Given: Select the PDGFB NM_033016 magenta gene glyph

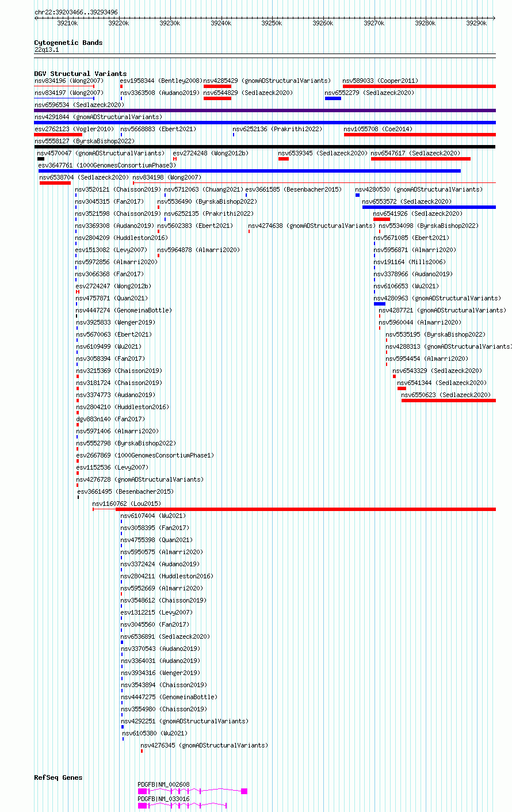Looking at the screenshot, I should pos(182,806).
